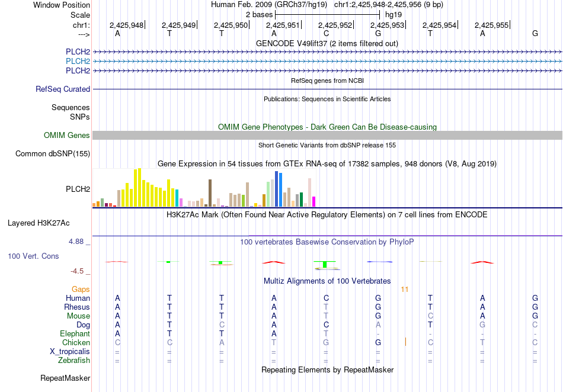Viewport: 563px width, 392px height.
Task: Open Short Genetic Variants dbSNP title
Action: (x=327, y=145)
